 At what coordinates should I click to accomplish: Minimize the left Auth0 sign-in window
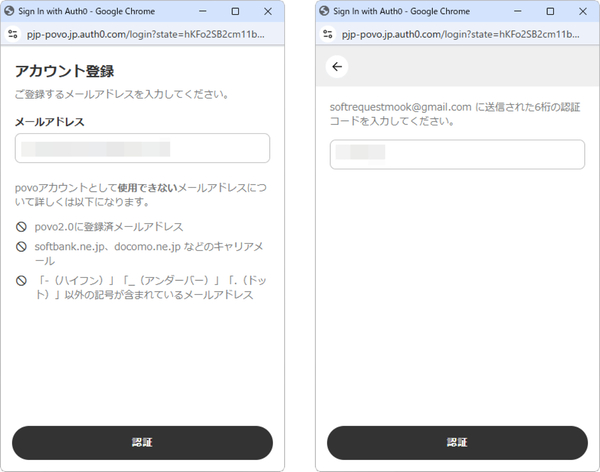tap(203, 11)
